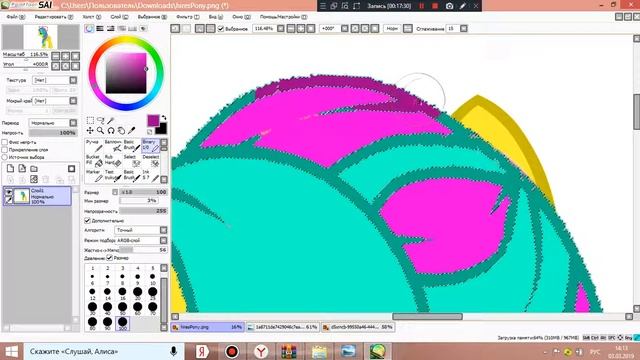Select the lasso selection tool
Image resolution: width=640 pixels, height=360 pixels.
[x=100, y=120]
